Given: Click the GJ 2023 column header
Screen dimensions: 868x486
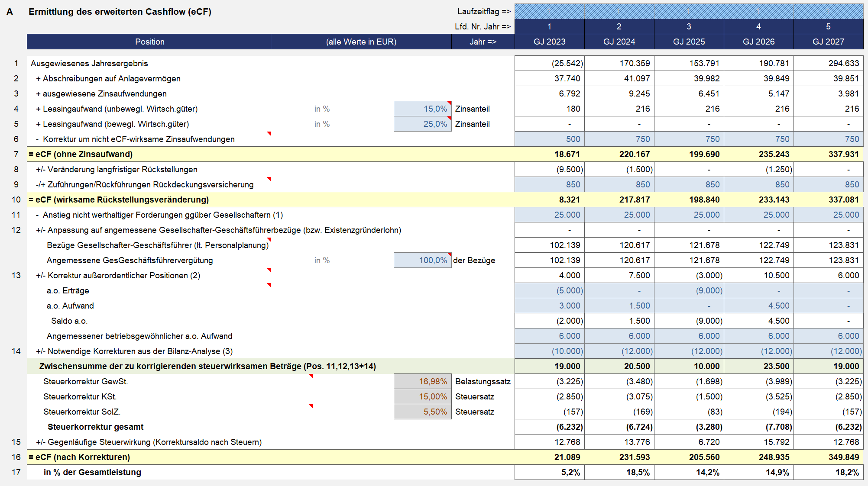Looking at the screenshot, I should [x=549, y=42].
